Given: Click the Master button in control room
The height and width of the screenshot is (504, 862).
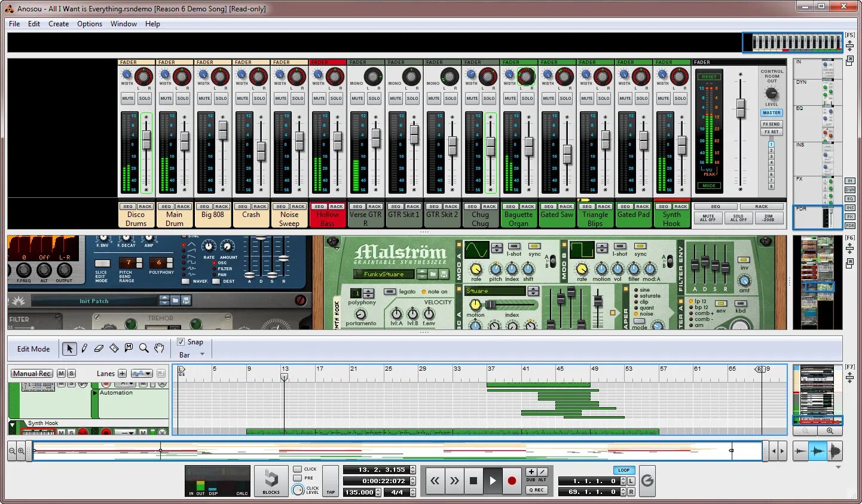Looking at the screenshot, I should click(772, 112).
